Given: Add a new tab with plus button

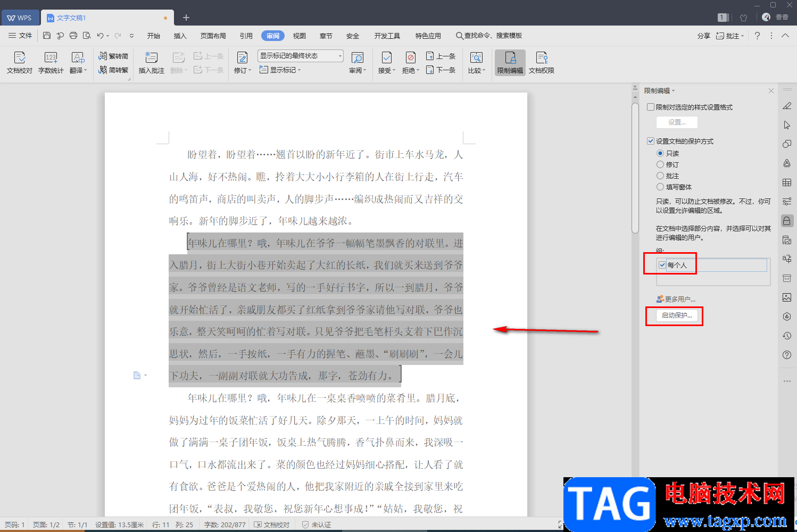Looking at the screenshot, I should pos(186,18).
